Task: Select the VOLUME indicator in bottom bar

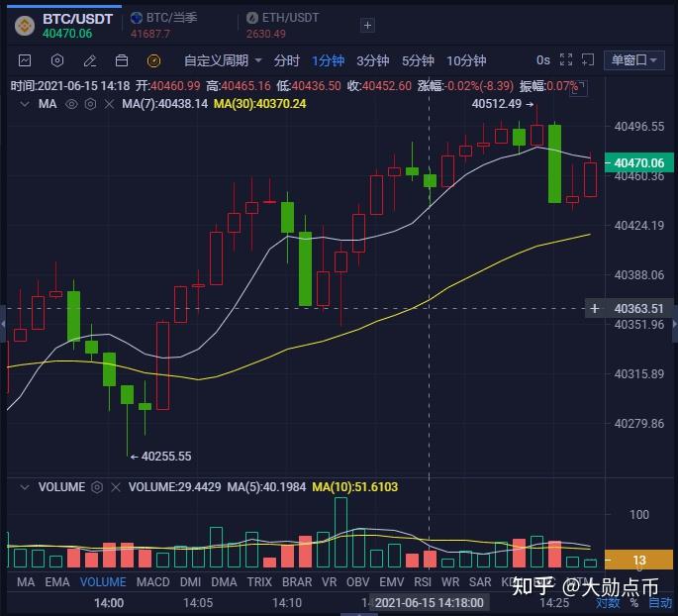Action: (x=103, y=581)
